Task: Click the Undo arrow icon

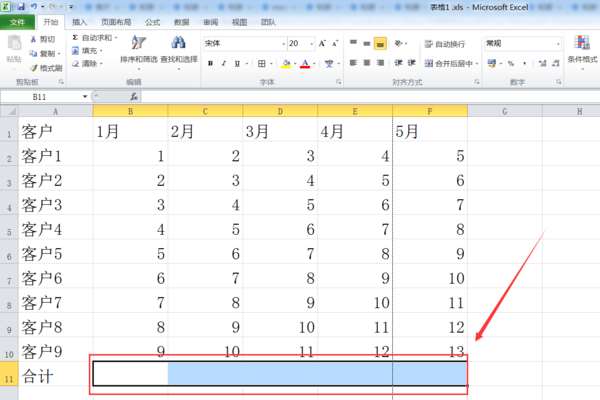Action: (x=34, y=7)
